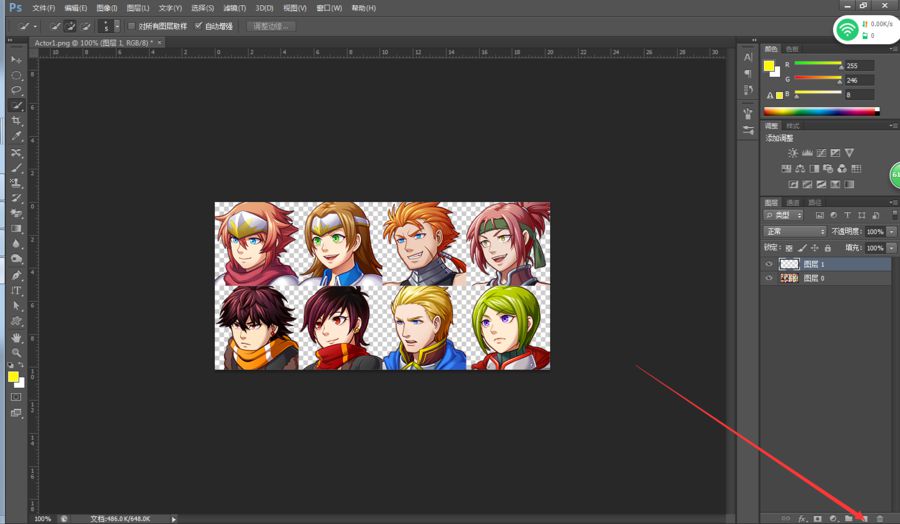The image size is (900, 524).
Task: Open the 滤镜(T) menu
Action: coord(234,8)
